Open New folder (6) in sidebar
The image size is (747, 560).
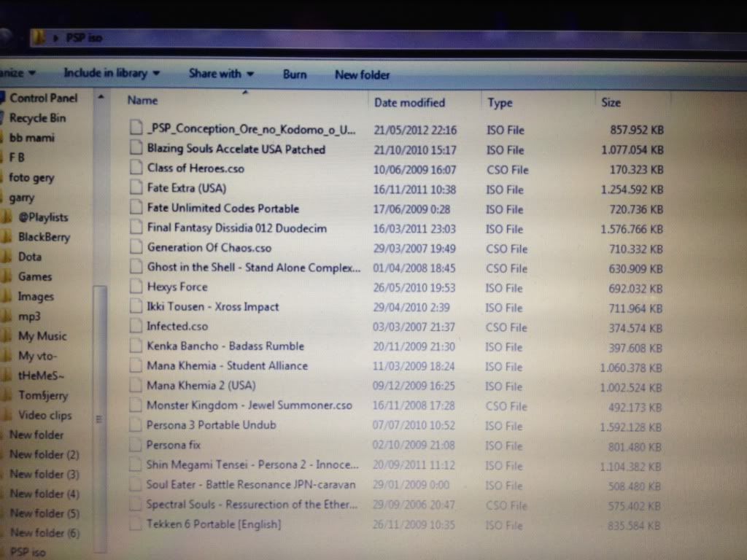coord(44,533)
